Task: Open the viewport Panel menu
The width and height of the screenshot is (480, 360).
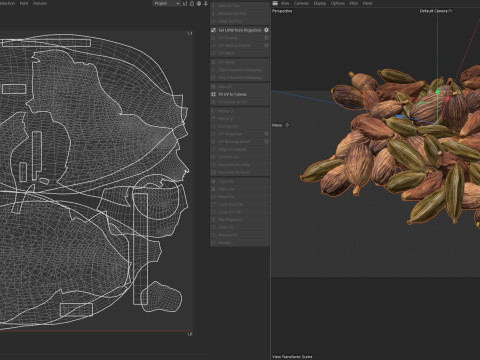Action: click(367, 3)
